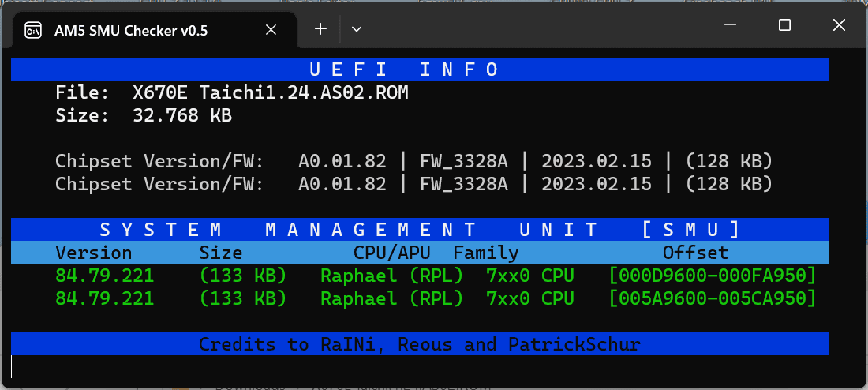Close the terminal window

pos(839,25)
